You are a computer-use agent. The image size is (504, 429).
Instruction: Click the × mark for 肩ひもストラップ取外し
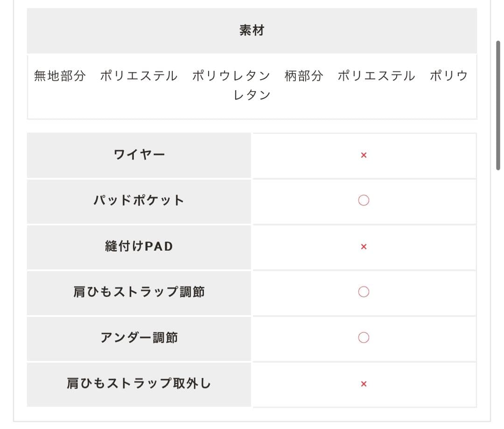(x=364, y=384)
